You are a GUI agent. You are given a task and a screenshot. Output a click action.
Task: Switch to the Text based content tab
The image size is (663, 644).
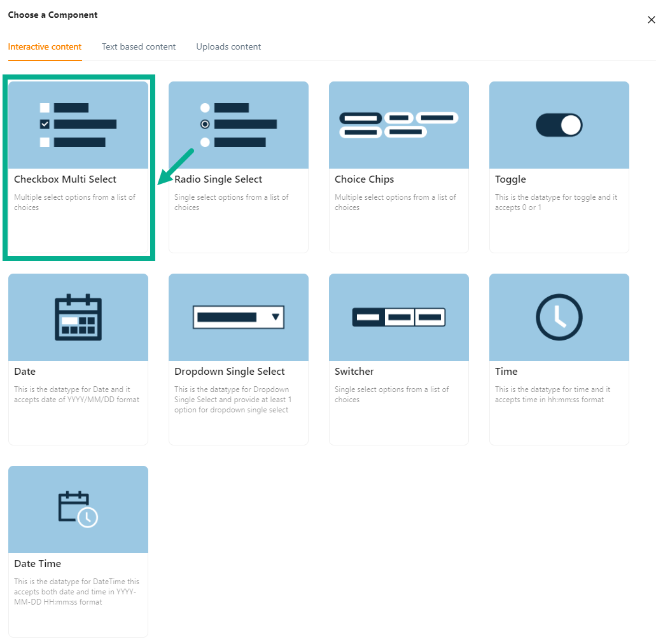tap(139, 47)
